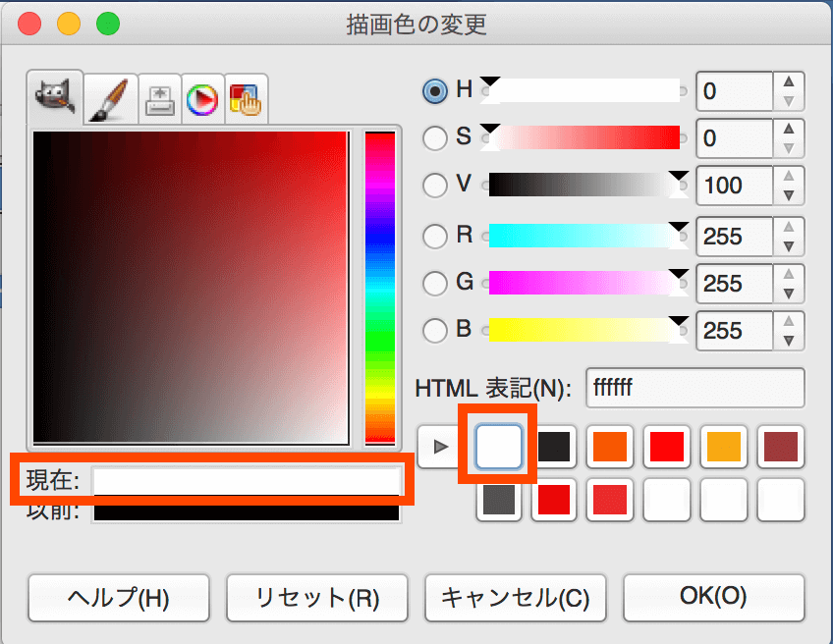Viewport: 833px width, 644px height.
Task: Decrease S value with down arrow
Action: tap(789, 148)
